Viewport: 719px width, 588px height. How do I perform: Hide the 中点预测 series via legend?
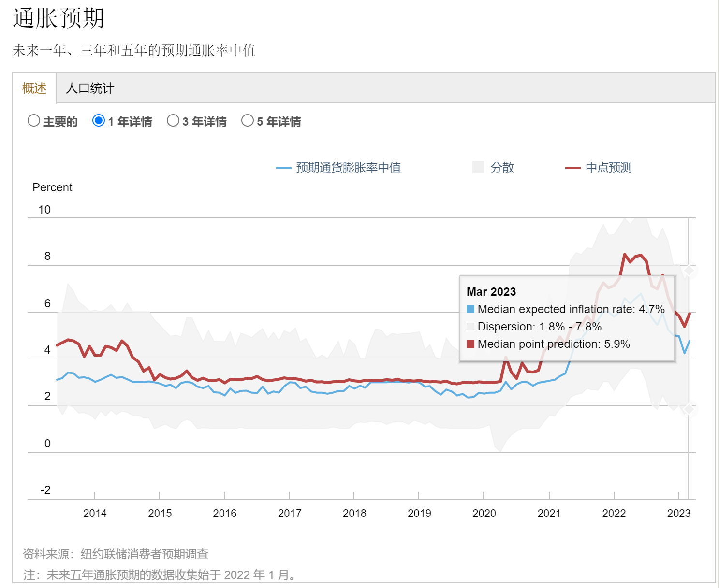click(609, 168)
